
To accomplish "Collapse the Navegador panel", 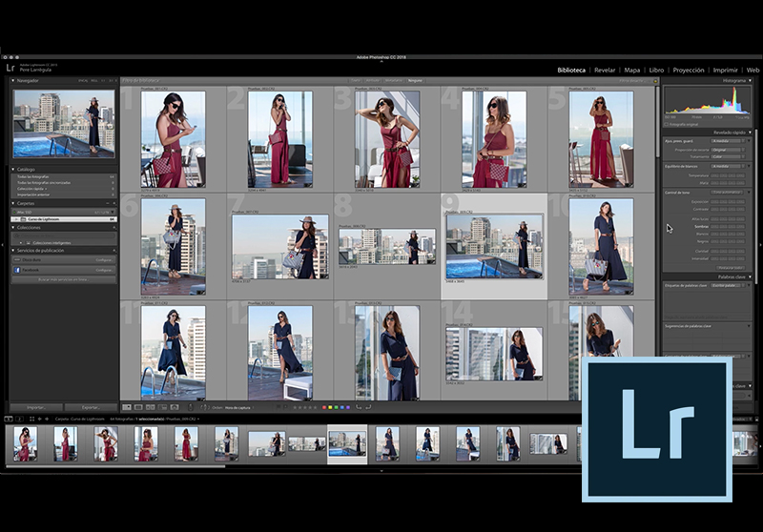I will [13, 82].
